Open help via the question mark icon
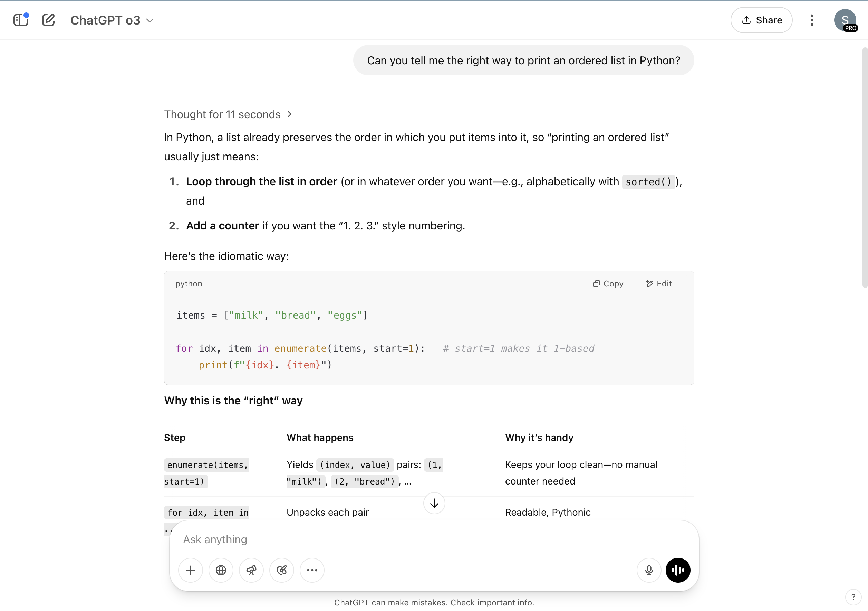868x611 pixels. [x=853, y=597]
